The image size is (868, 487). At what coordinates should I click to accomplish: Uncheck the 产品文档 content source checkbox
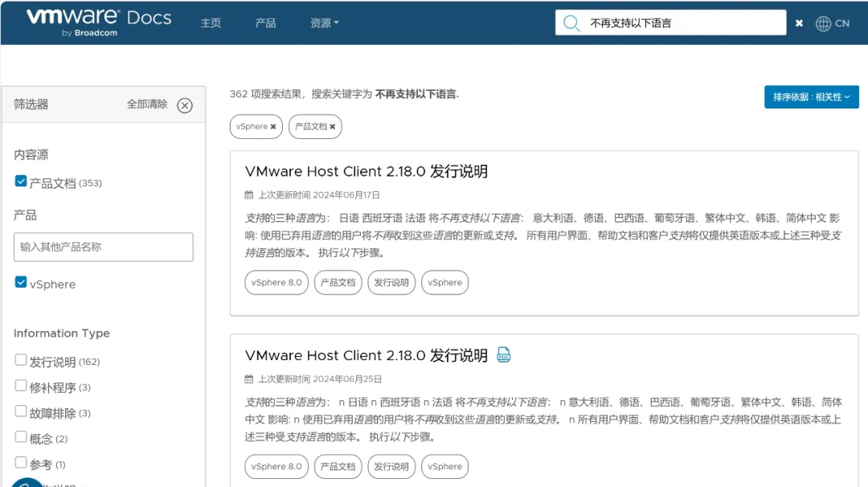click(x=21, y=182)
